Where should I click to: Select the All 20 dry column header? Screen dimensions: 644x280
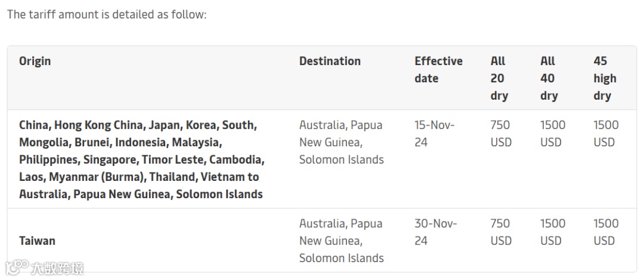499,78
